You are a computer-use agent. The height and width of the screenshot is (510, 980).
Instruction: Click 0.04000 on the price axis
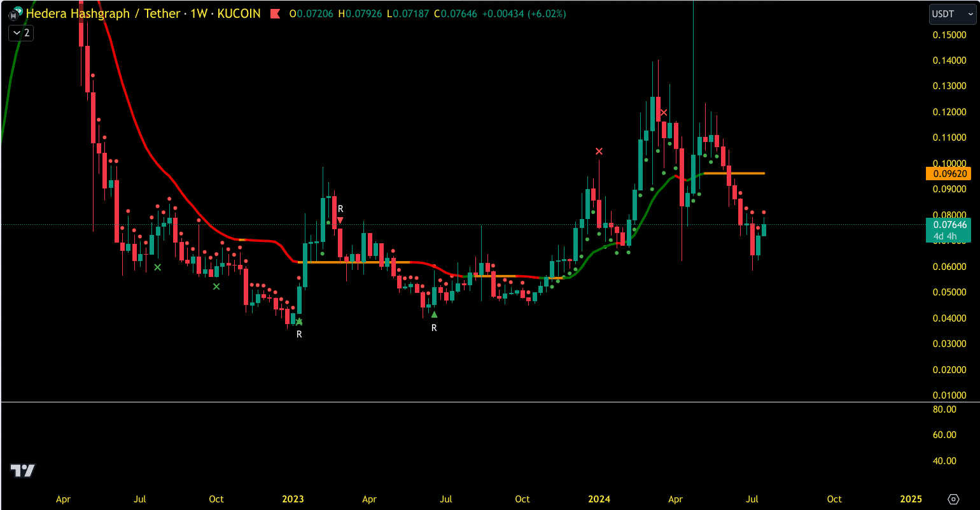(x=949, y=318)
